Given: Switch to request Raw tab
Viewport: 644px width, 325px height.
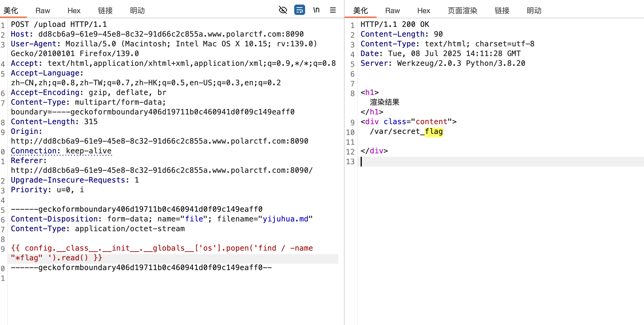Looking at the screenshot, I should click(x=43, y=11).
